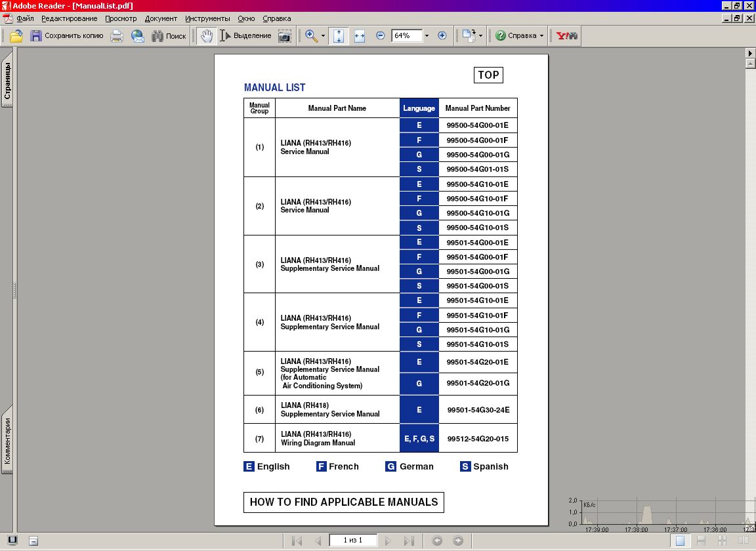Image resolution: width=756 pixels, height=551 pixels.
Task: Click the Yahoo toolbar icon
Action: [566, 35]
